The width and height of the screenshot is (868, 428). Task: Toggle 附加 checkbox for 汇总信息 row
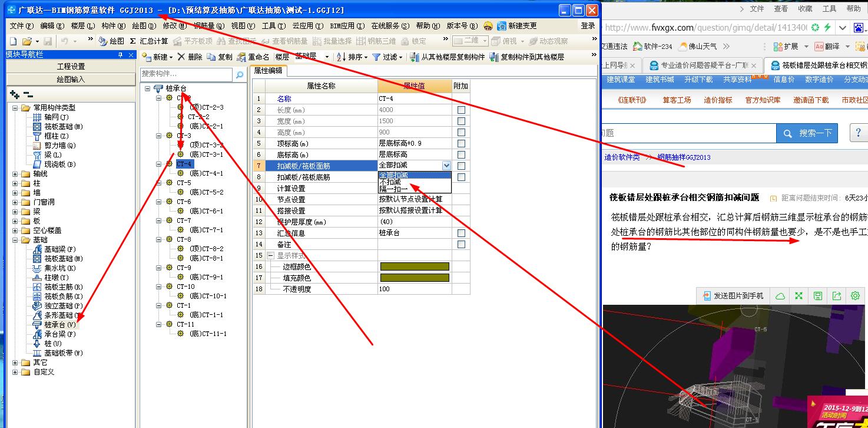click(x=461, y=233)
